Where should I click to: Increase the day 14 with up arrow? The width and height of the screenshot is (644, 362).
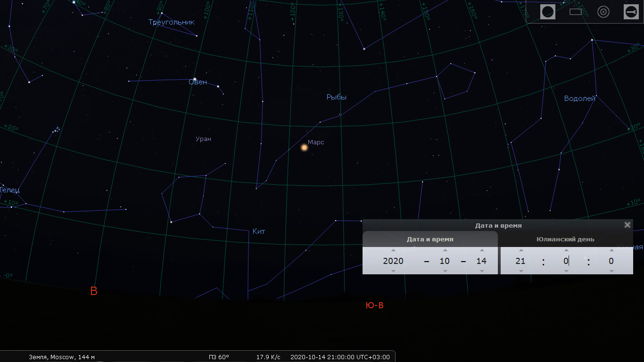(482, 250)
